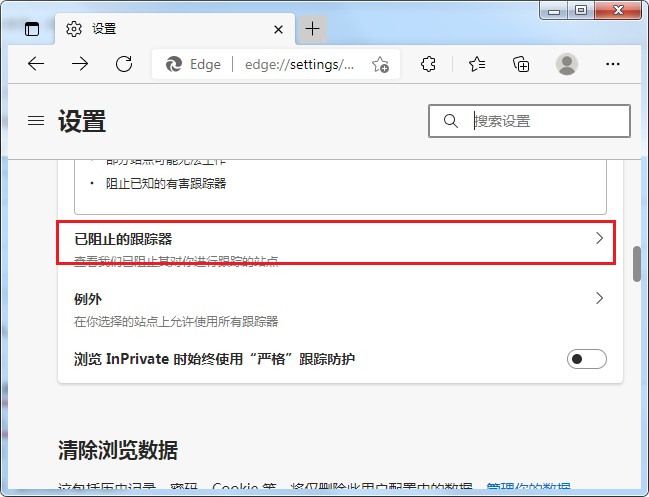Screen dimensions: 649x497
Task: Go back to previous page
Action: coord(36,64)
